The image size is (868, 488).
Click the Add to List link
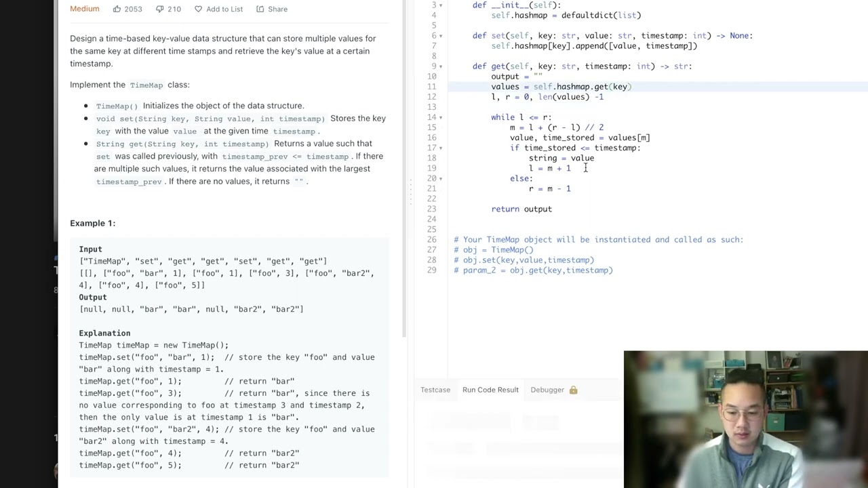(x=224, y=9)
